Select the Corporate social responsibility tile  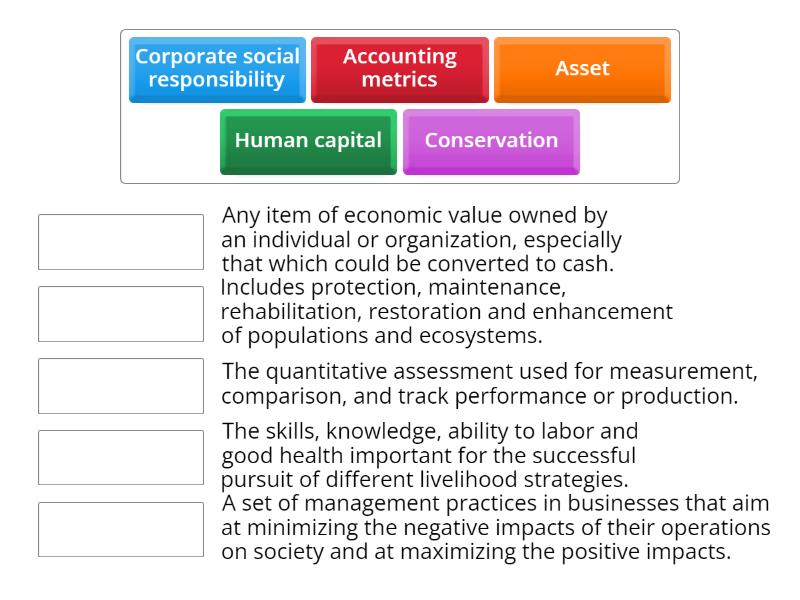click(x=217, y=70)
